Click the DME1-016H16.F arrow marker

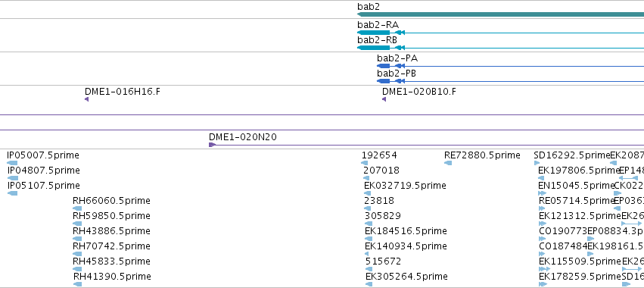point(87,99)
